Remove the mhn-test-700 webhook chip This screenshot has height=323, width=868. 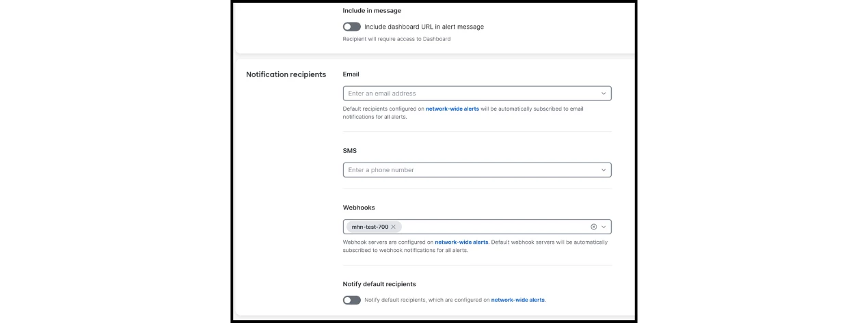[x=394, y=227]
